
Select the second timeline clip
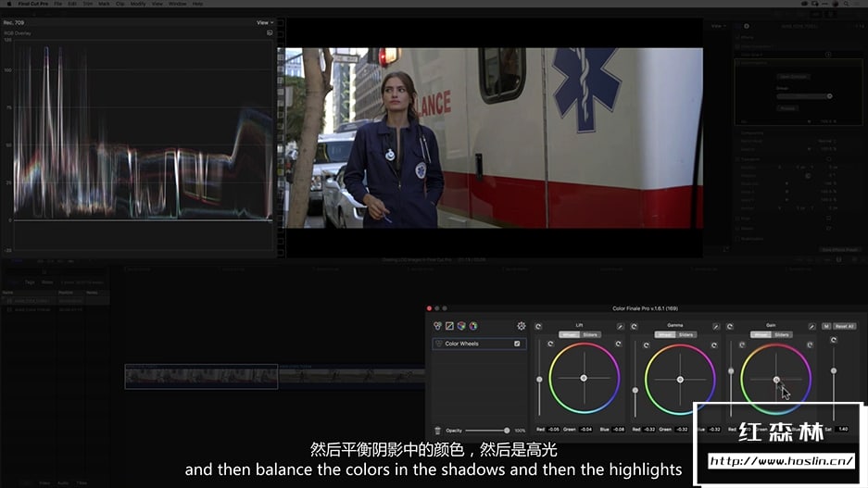[x=351, y=376]
